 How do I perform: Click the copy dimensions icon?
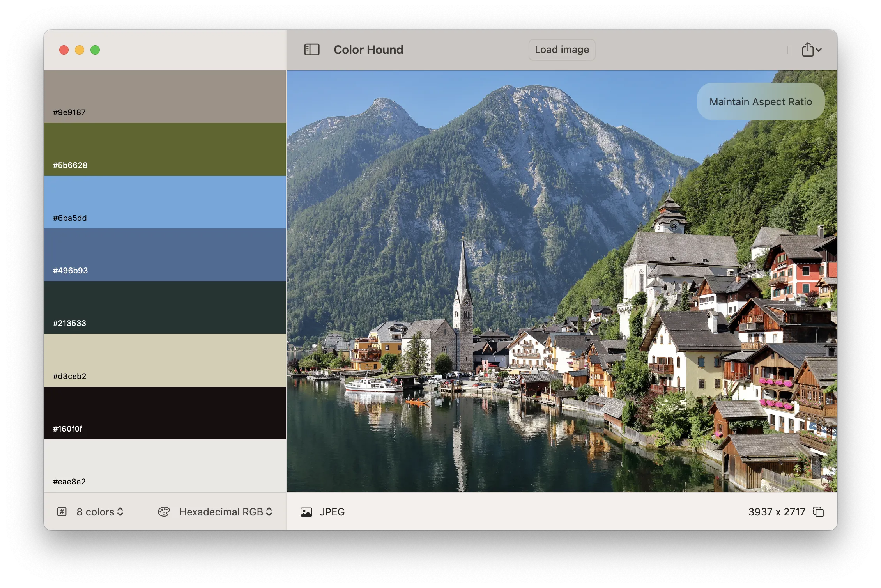818,512
